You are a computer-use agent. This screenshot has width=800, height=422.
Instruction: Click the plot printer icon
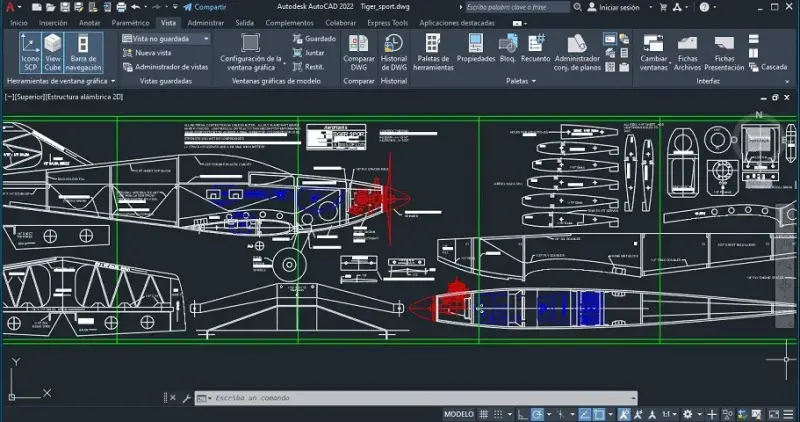(x=121, y=7)
